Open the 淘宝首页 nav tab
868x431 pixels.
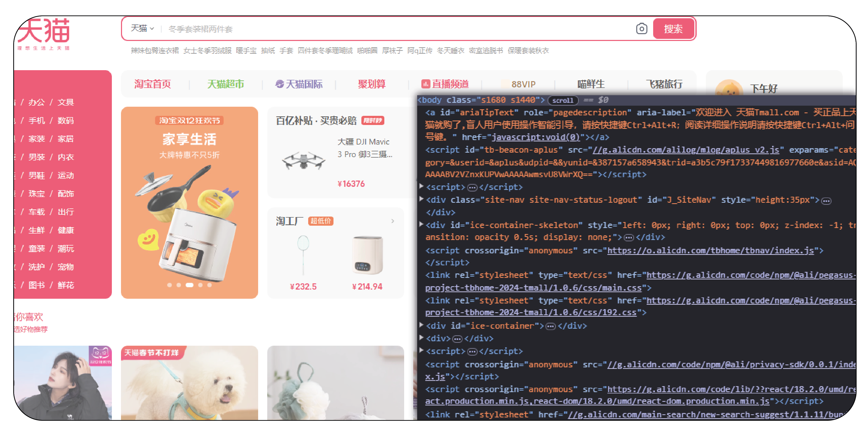153,84
